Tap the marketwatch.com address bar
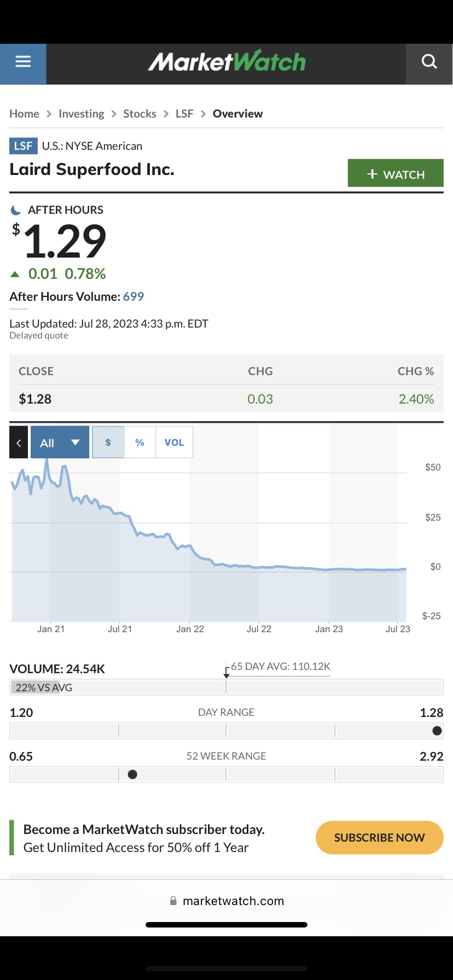The image size is (453, 980). (x=226, y=901)
